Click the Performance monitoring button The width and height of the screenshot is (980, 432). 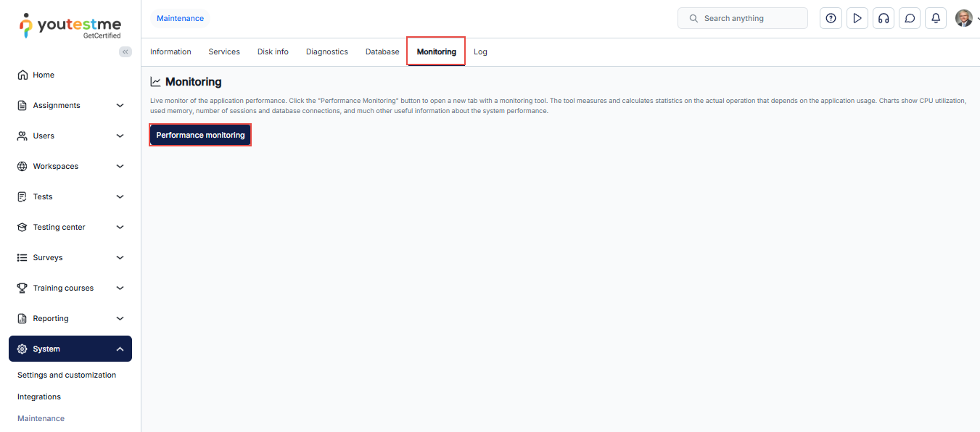(x=200, y=135)
